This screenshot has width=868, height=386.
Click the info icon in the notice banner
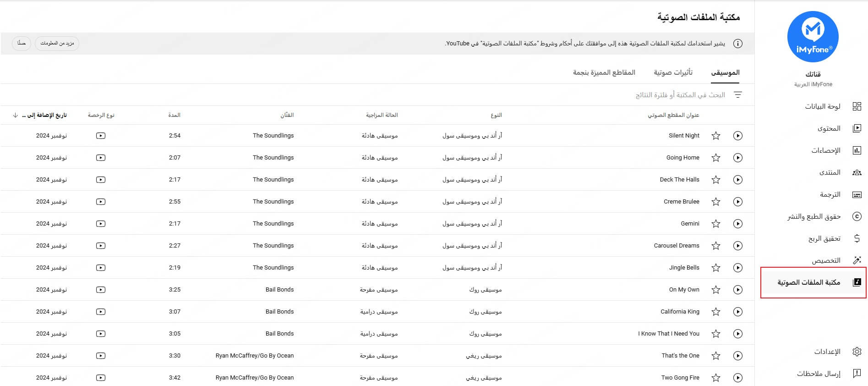737,44
